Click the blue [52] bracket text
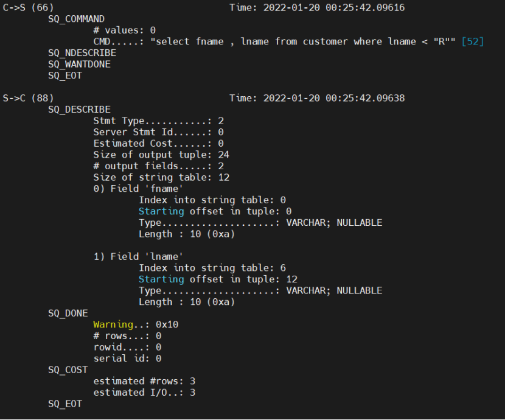Image resolution: width=505 pixels, height=420 pixels. click(x=473, y=41)
